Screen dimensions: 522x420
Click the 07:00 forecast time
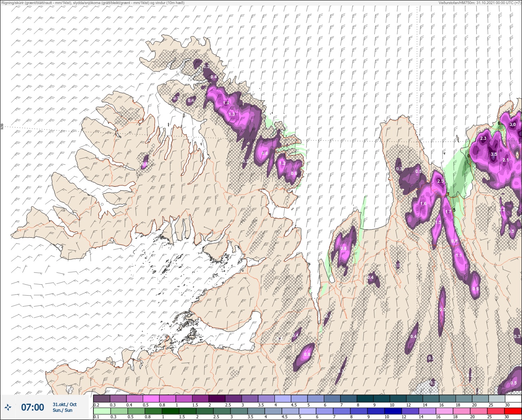(32, 407)
